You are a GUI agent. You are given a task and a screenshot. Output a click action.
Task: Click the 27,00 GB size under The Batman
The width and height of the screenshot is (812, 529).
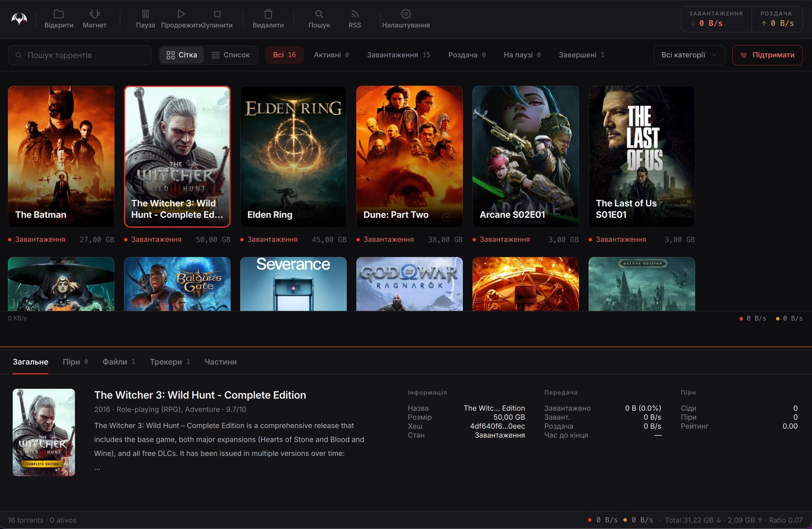(97, 240)
